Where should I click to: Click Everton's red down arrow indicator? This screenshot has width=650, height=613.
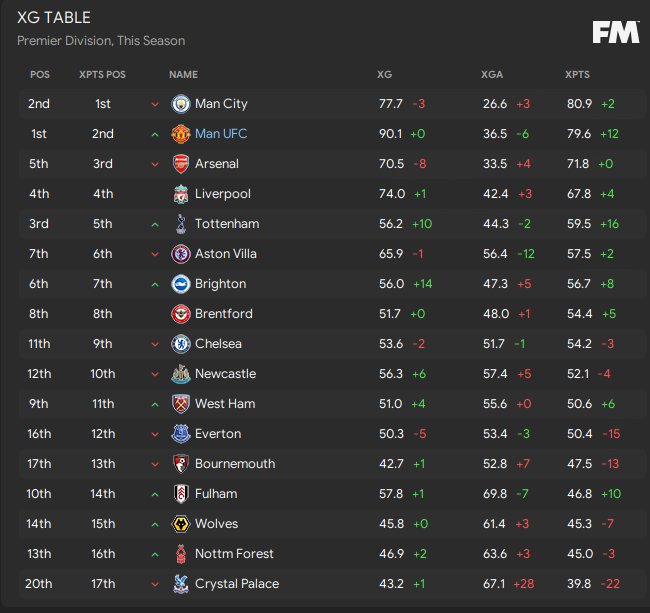point(155,434)
